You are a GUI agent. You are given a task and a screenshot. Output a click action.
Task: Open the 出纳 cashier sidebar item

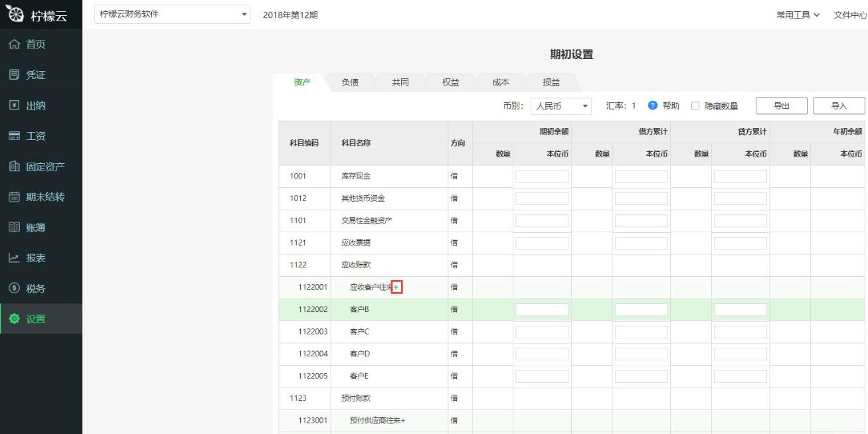click(x=41, y=106)
